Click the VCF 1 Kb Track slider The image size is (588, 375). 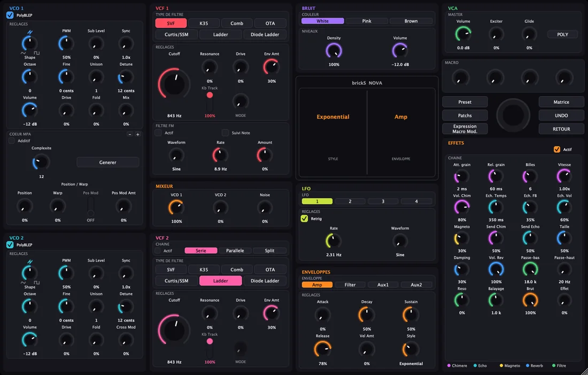210,101
